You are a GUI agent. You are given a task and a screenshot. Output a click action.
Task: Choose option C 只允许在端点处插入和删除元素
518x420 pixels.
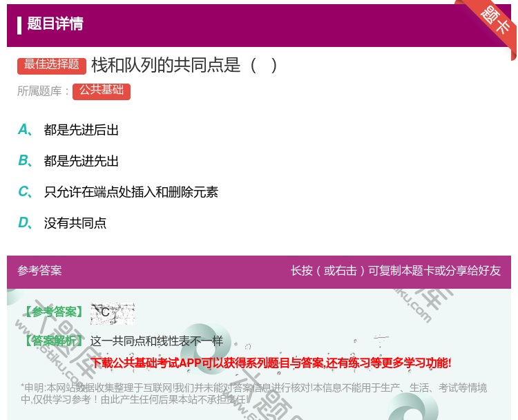click(x=118, y=191)
